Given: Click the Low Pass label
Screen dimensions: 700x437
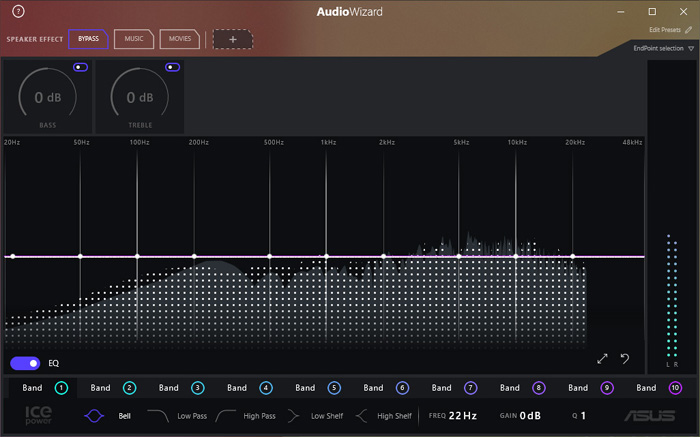Looking at the screenshot, I should [x=192, y=416].
